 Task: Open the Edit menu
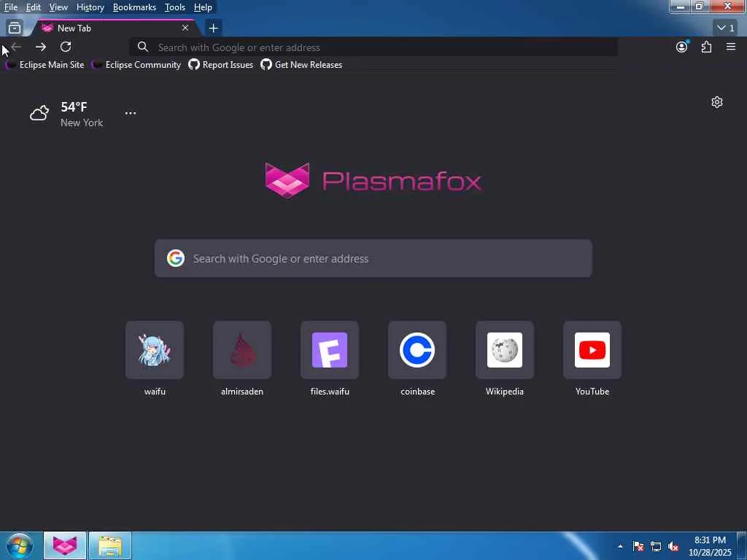33,7
